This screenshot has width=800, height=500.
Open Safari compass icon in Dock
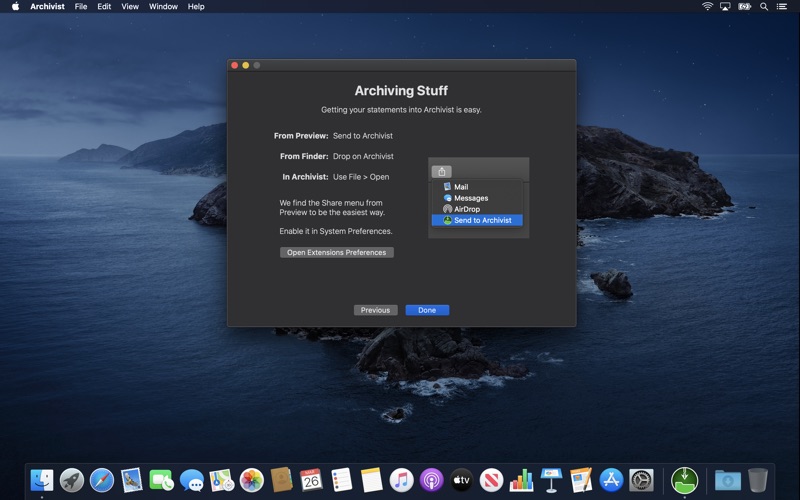click(x=102, y=480)
